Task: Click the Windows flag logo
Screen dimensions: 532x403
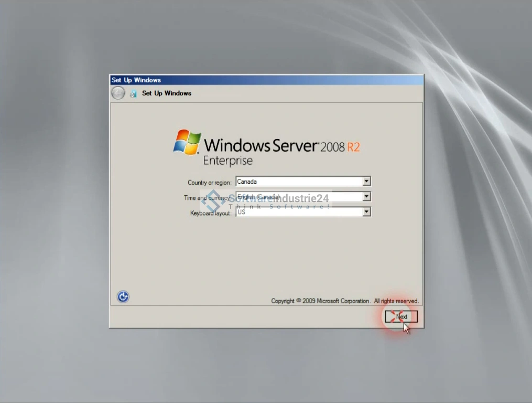Action: point(187,142)
